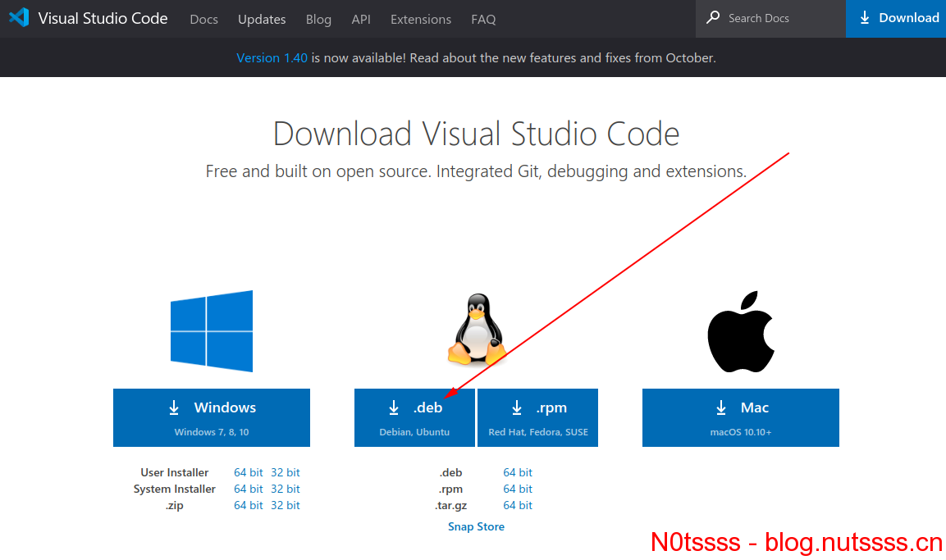Open the Version 1.40 link

pyautogui.click(x=272, y=58)
